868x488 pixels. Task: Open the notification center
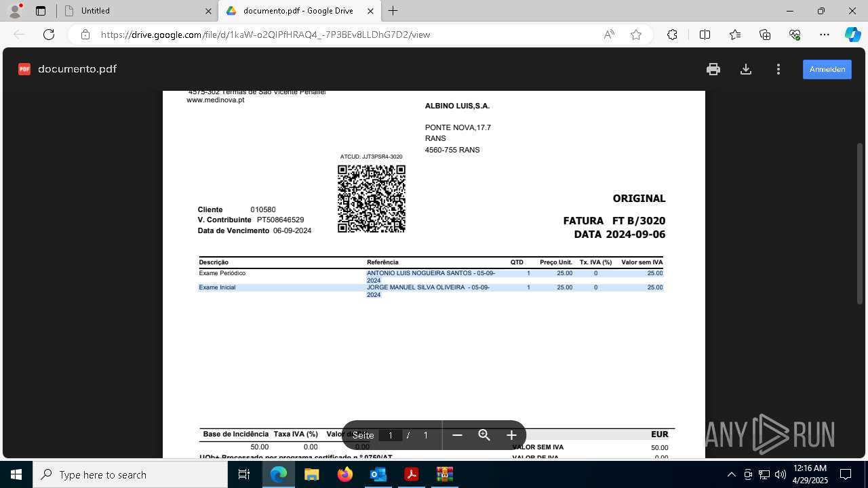846,474
